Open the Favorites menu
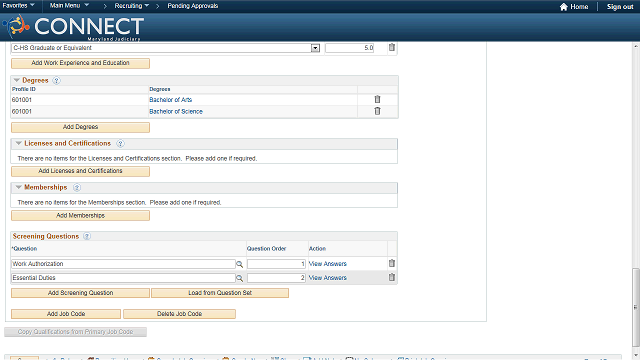 click(x=18, y=6)
